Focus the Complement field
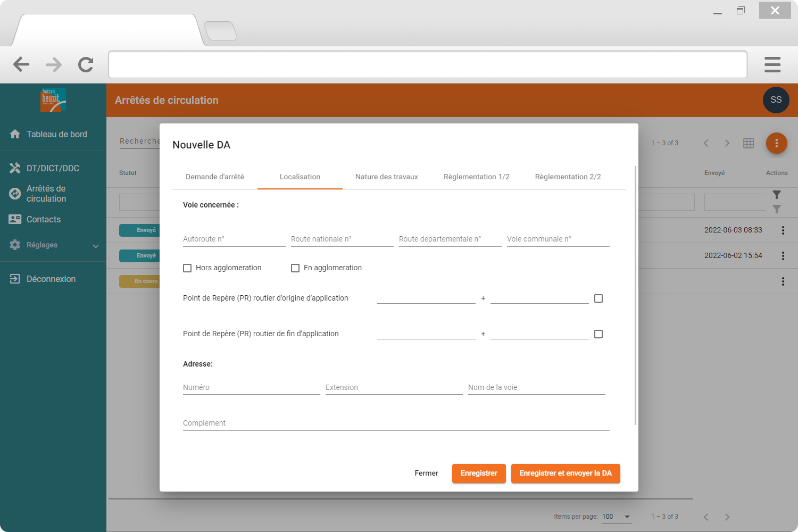 tap(396, 423)
